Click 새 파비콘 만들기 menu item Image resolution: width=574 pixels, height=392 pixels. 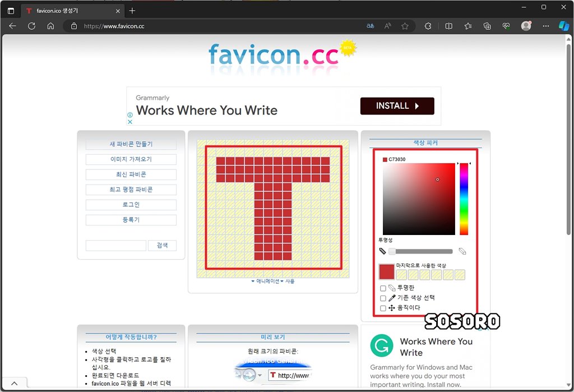point(131,144)
